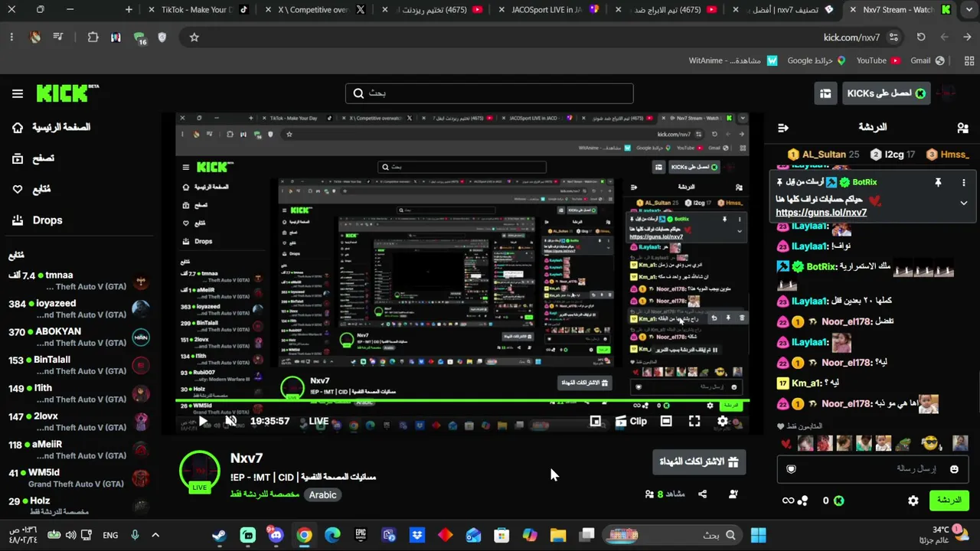This screenshot has width=980, height=551.
Task: Switch to the JACOSport LIVE tab
Action: click(549, 10)
